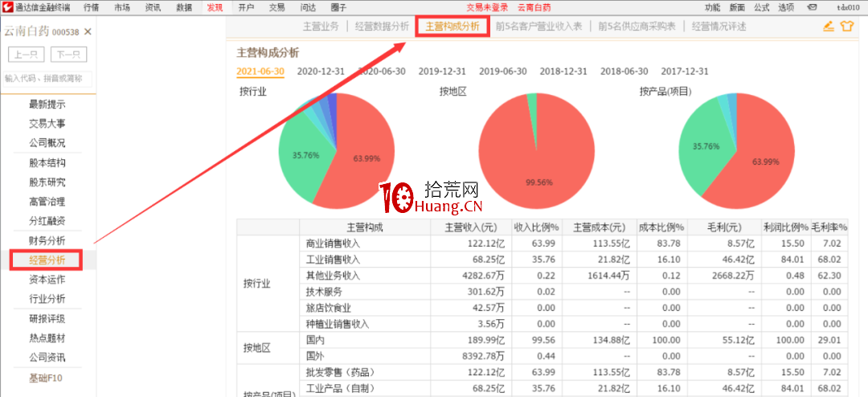Open 研报评级 in the sidebar

click(47, 318)
